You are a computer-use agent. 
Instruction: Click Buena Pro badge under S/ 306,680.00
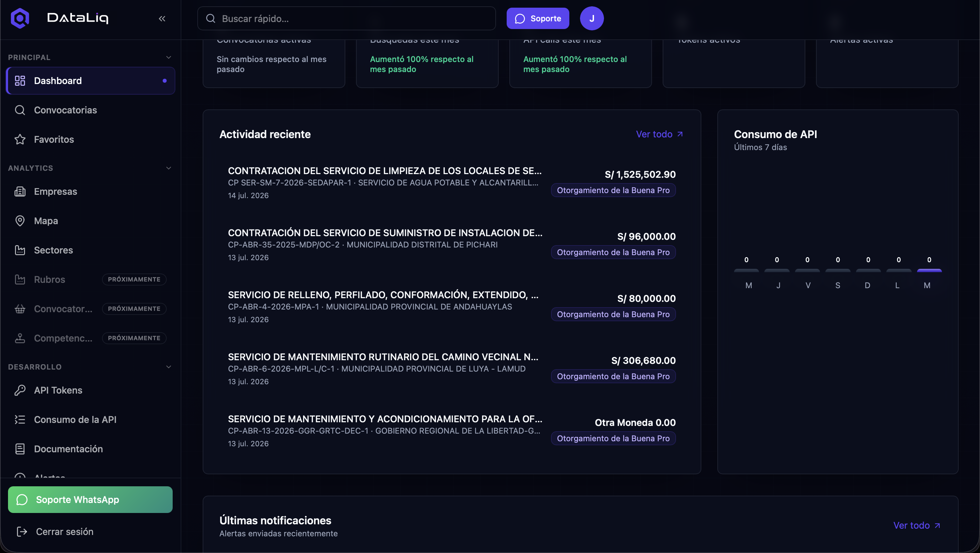(x=613, y=377)
